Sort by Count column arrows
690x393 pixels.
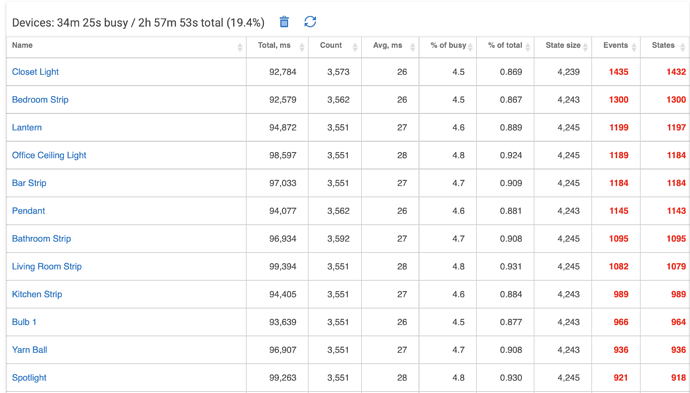pos(355,47)
